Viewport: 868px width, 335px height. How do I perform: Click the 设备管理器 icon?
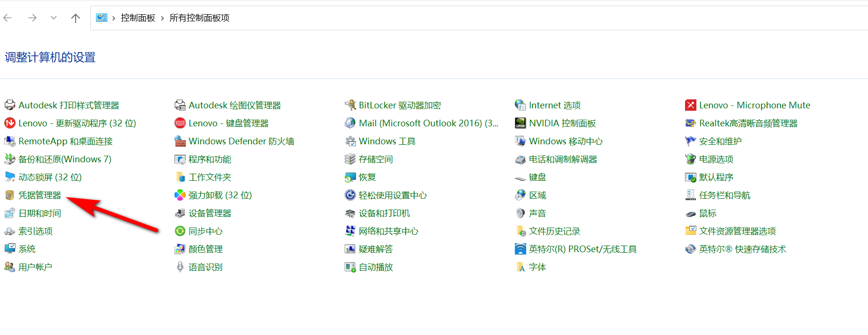180,213
